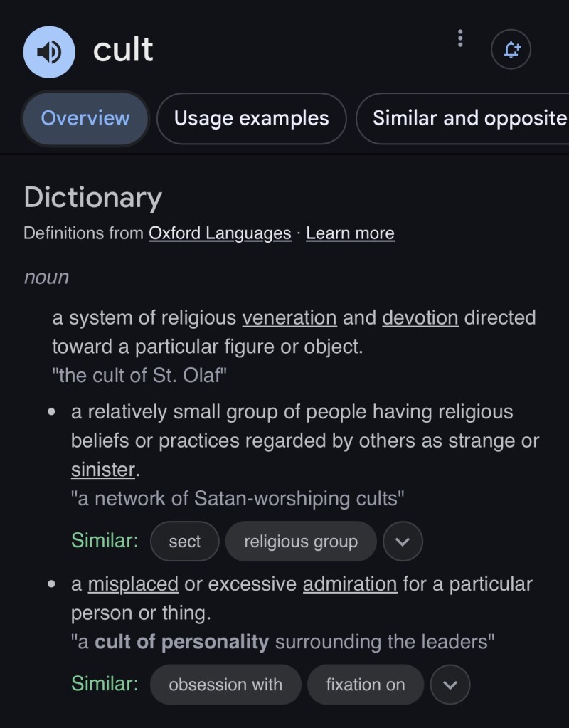Follow the underlined word veneration
This screenshot has height=728, width=569.
click(289, 317)
